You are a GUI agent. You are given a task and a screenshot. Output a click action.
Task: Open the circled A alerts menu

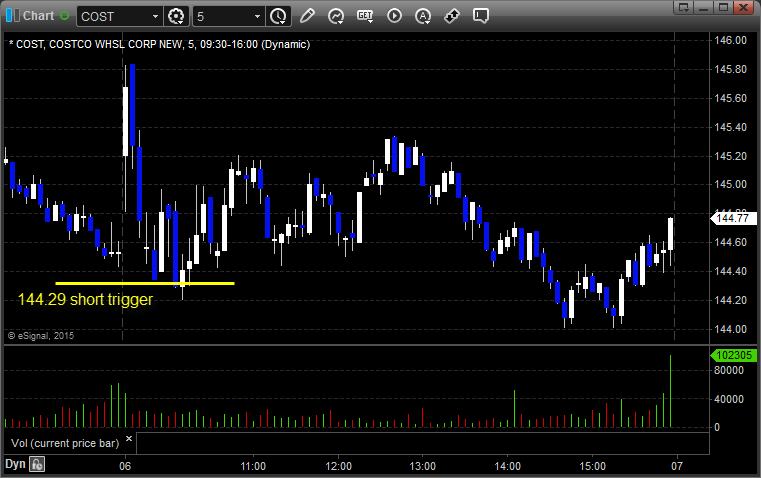coord(423,16)
